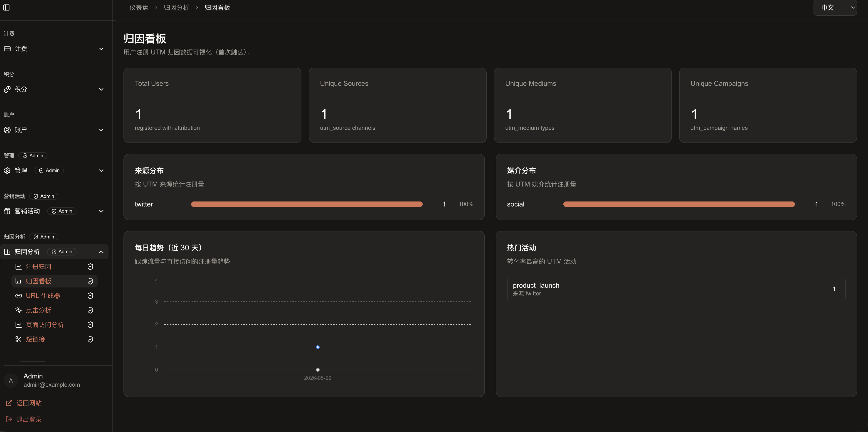Expand the 积分 sidebar group
Image resolution: width=868 pixels, height=432 pixels.
(54, 89)
